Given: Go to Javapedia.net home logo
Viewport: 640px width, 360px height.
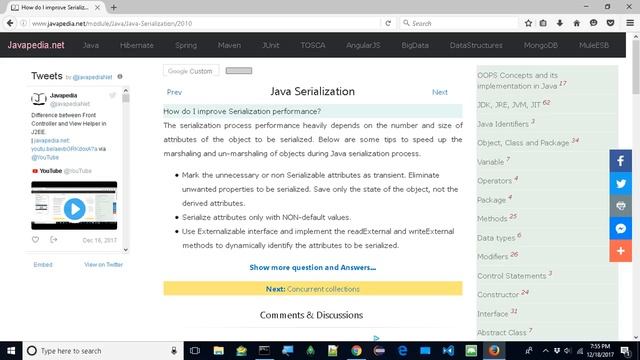Looking at the screenshot, I should (x=36, y=45).
